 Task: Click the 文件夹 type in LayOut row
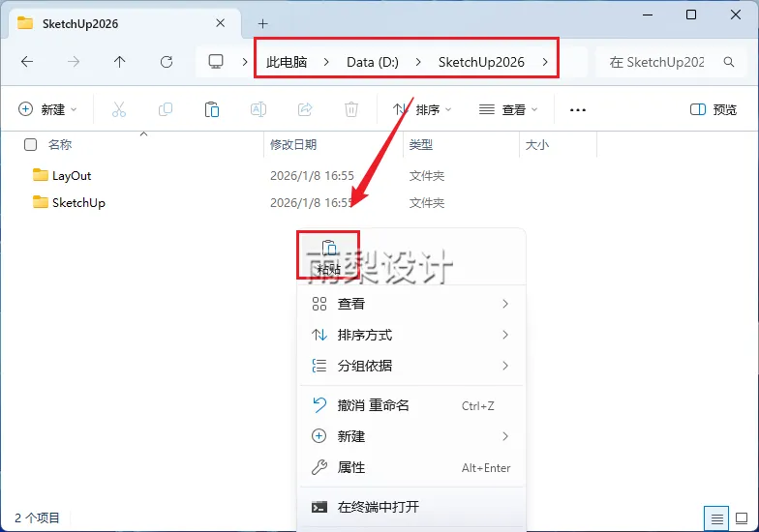pos(426,176)
